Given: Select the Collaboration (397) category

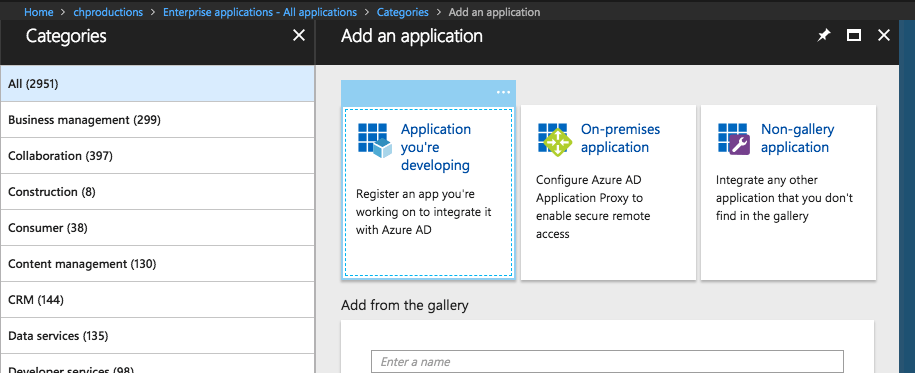Looking at the screenshot, I should [x=157, y=156].
